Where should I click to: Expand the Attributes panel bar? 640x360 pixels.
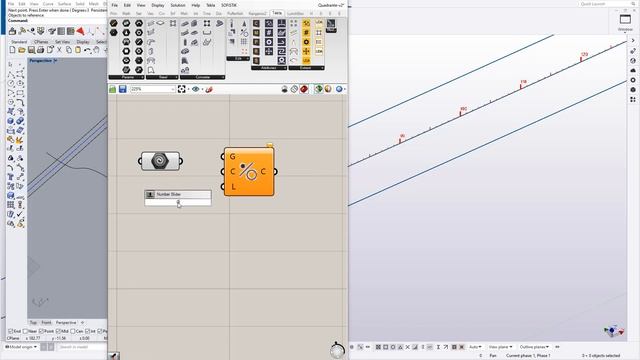[269, 68]
